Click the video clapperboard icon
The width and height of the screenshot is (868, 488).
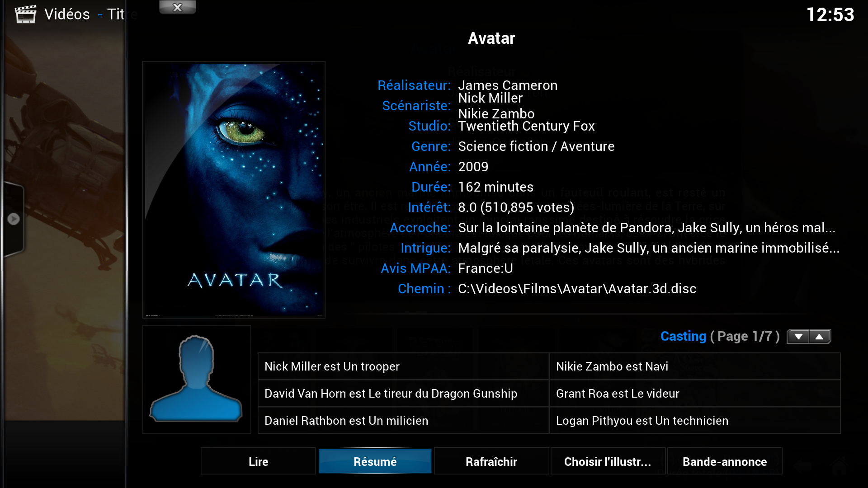25,14
